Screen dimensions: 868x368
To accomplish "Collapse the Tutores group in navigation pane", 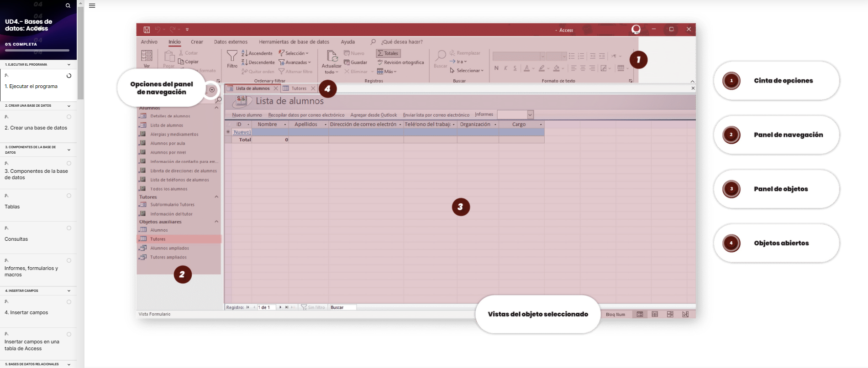I will 216,197.
